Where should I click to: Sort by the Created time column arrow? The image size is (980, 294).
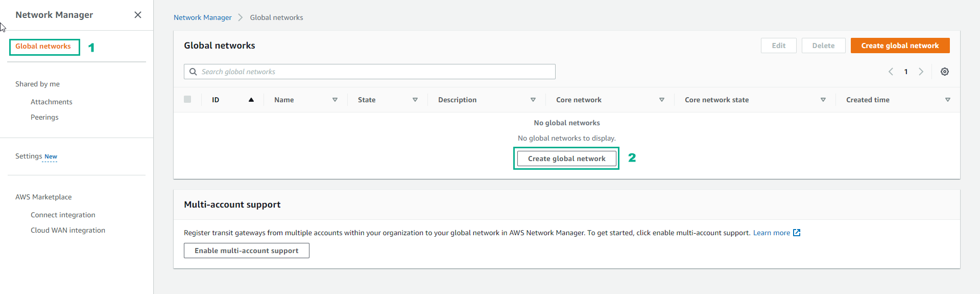click(x=948, y=100)
